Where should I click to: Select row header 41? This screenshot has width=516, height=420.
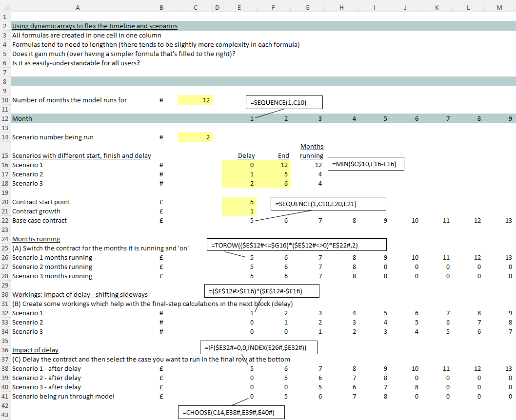pos(5,396)
